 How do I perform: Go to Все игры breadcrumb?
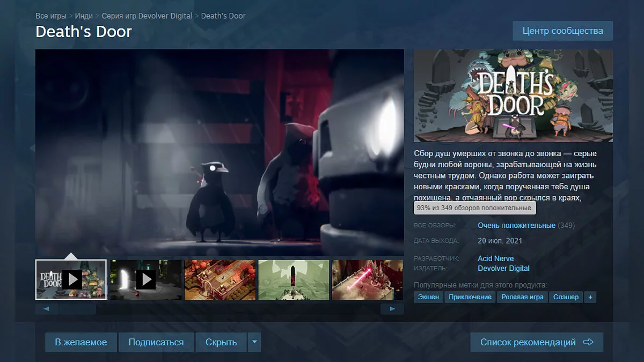click(x=51, y=16)
